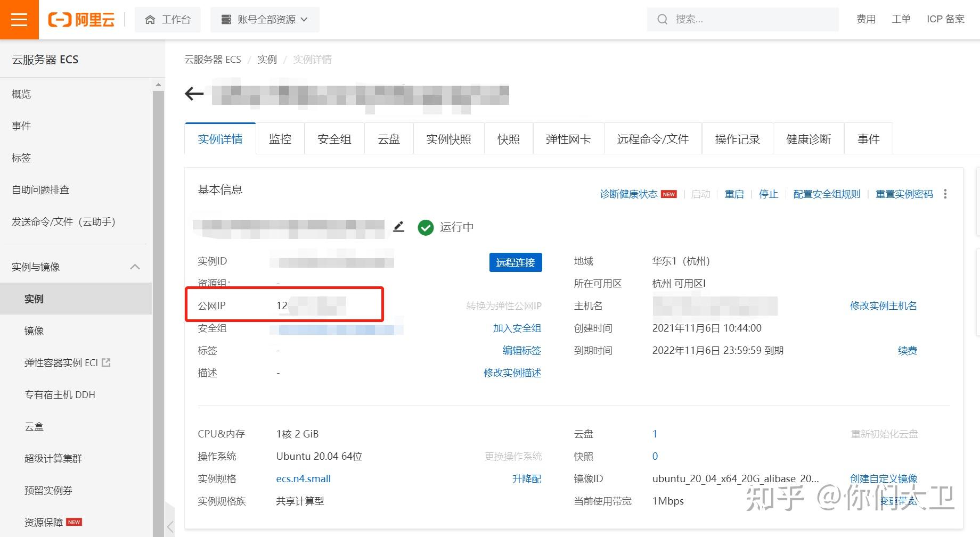Open the 事件 tab

pos(869,139)
